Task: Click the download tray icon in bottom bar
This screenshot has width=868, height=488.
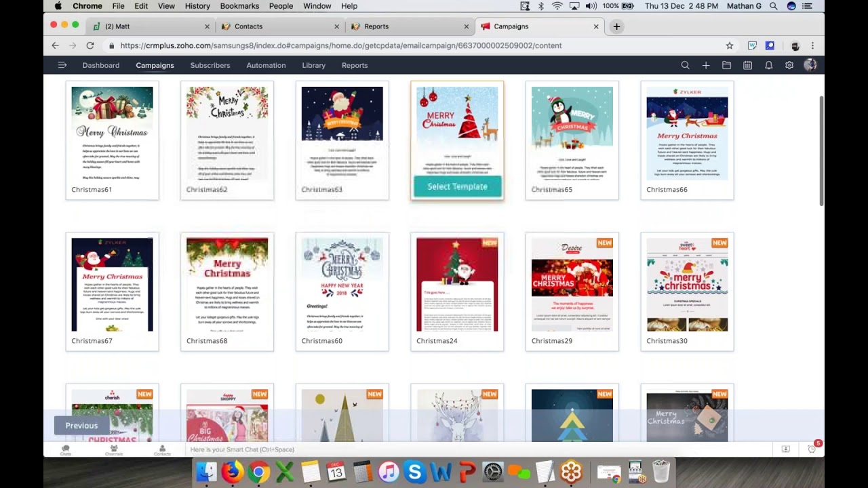Action: [x=785, y=449]
